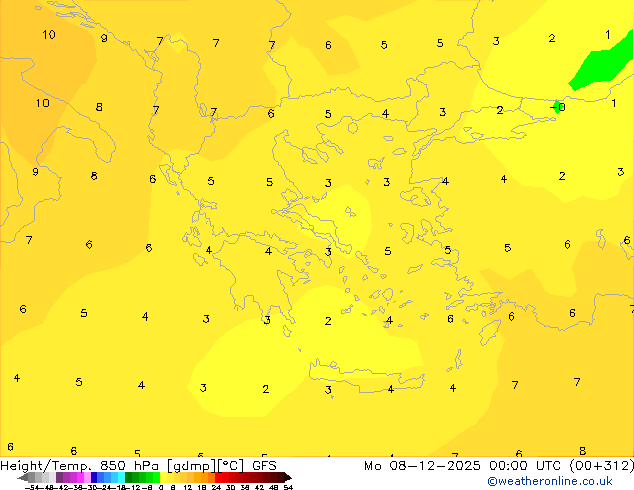Click the dark maroon right arrow of the color scale
Viewport: 634px width, 490px height.
pyautogui.click(x=288, y=478)
